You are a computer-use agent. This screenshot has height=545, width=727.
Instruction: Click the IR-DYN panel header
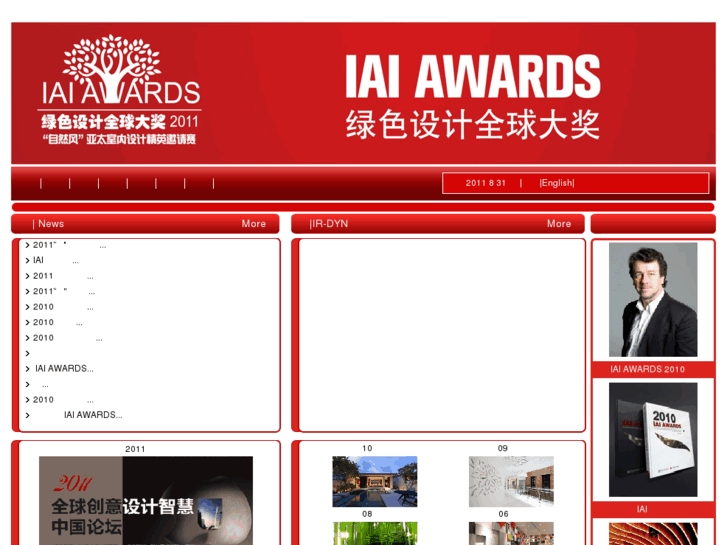coord(438,224)
